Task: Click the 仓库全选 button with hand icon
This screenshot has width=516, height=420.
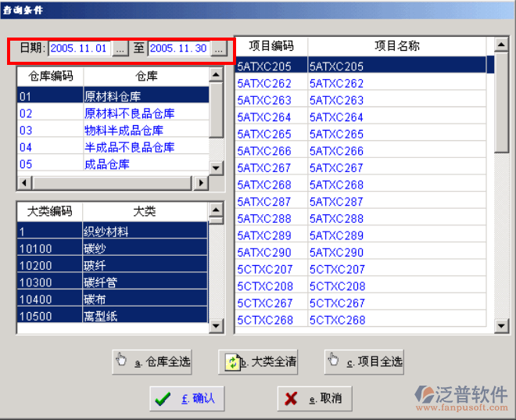Action: click(x=152, y=362)
